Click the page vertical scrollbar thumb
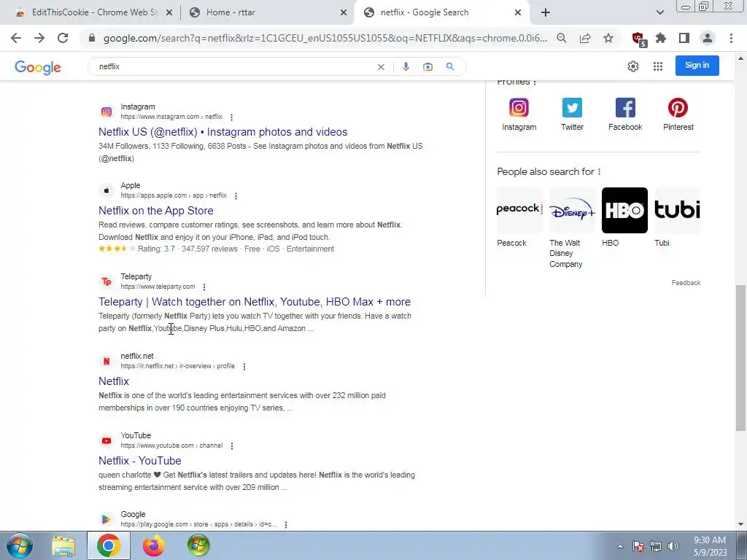Viewport: 747px width, 560px height. 740,357
